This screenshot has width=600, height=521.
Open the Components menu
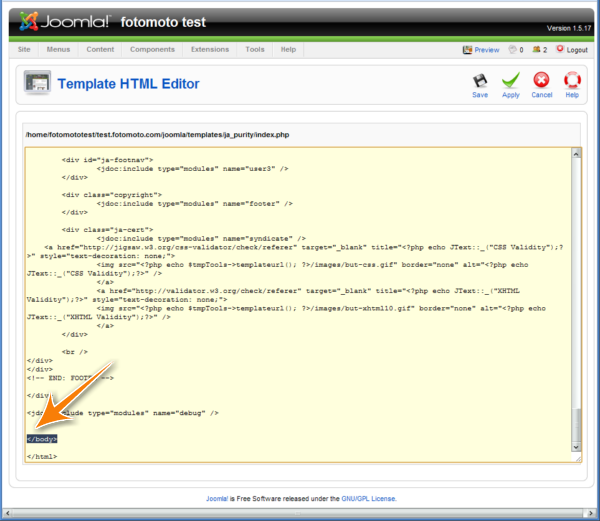[x=152, y=49]
